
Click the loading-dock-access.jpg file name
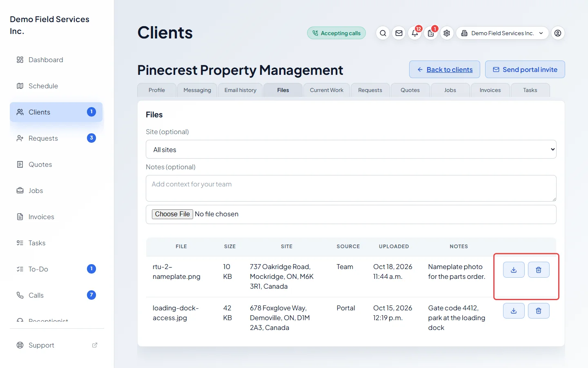tap(176, 313)
